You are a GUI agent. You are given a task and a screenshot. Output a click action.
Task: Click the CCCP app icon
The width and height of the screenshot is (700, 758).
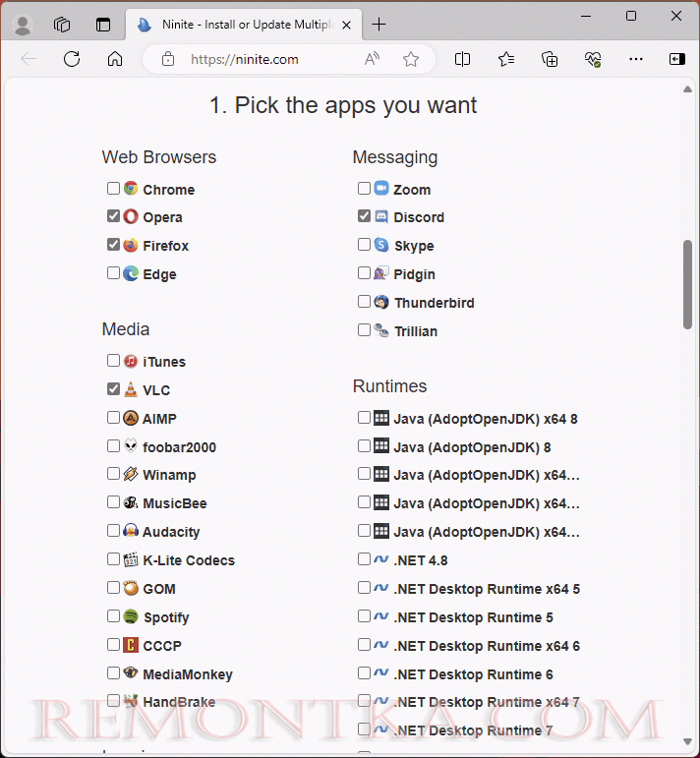tap(131, 645)
